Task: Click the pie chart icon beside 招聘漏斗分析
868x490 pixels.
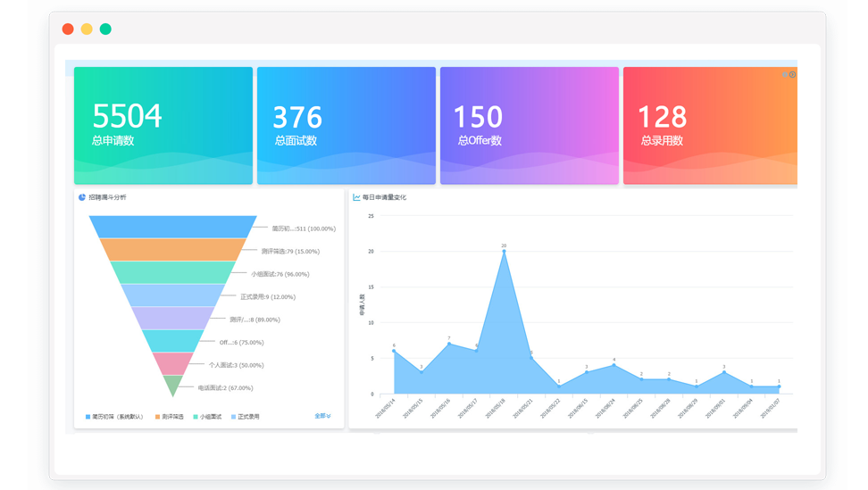Action: (x=82, y=197)
